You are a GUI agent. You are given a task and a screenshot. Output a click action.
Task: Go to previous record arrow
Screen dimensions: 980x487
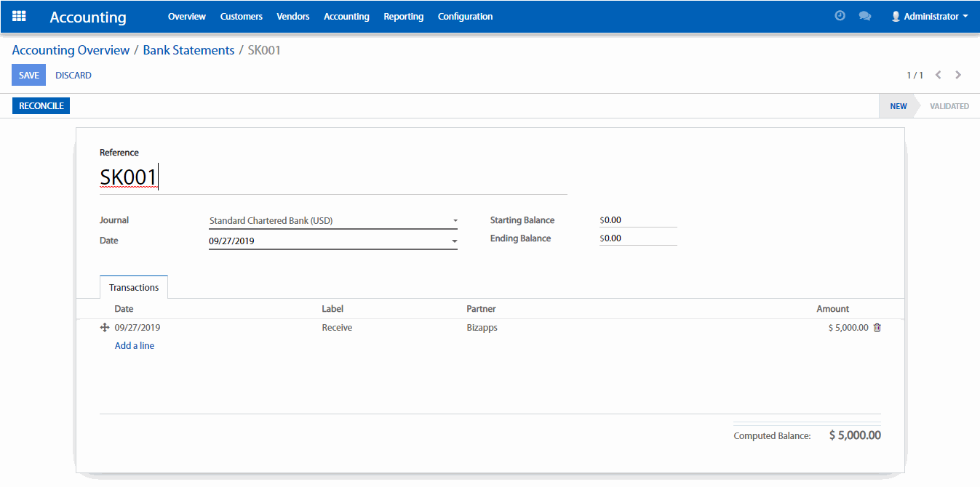point(939,75)
